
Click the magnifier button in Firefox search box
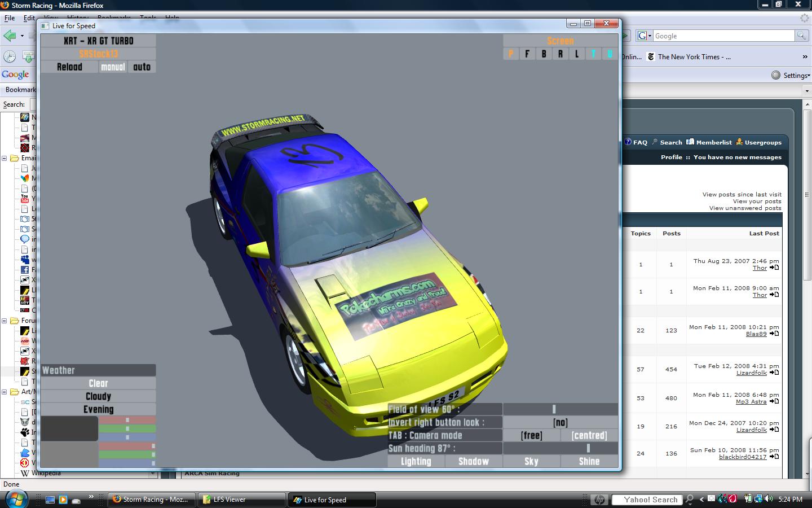[801, 36]
